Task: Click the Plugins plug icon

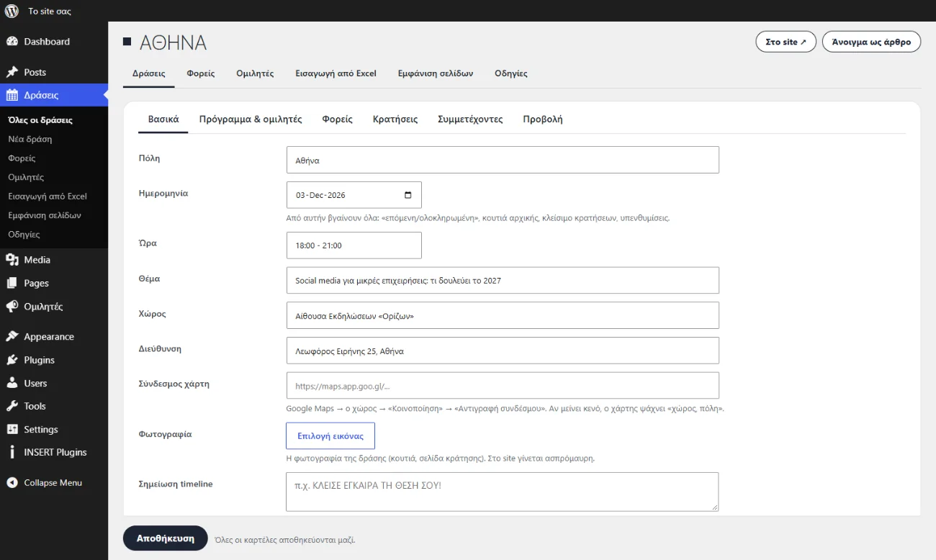Action: tap(12, 360)
